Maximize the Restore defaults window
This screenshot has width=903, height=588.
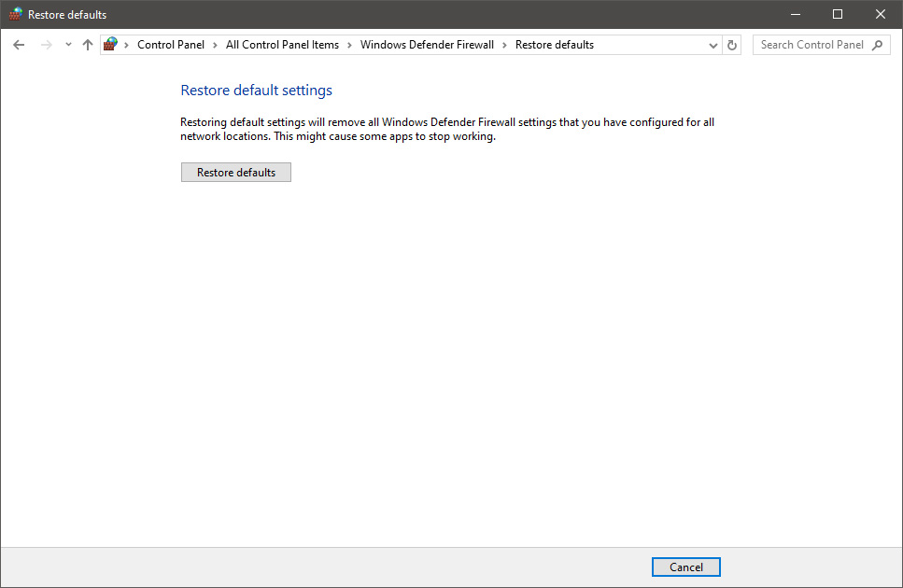click(x=838, y=14)
